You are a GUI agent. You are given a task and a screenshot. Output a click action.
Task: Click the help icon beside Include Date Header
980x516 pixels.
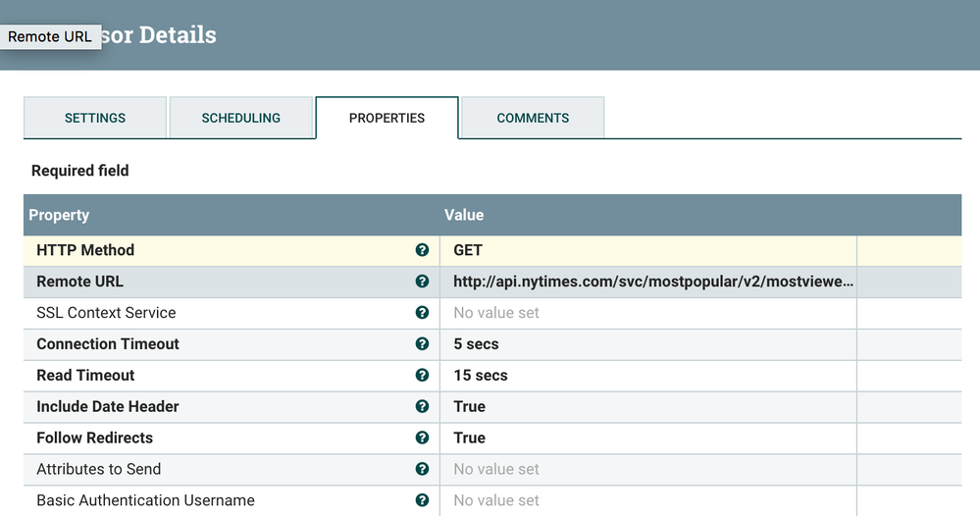[422, 407]
